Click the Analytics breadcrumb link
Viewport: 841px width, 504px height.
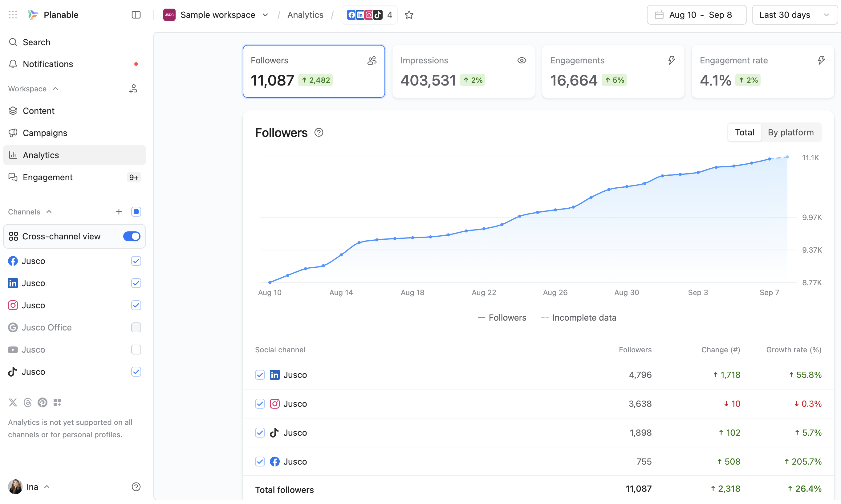point(305,15)
